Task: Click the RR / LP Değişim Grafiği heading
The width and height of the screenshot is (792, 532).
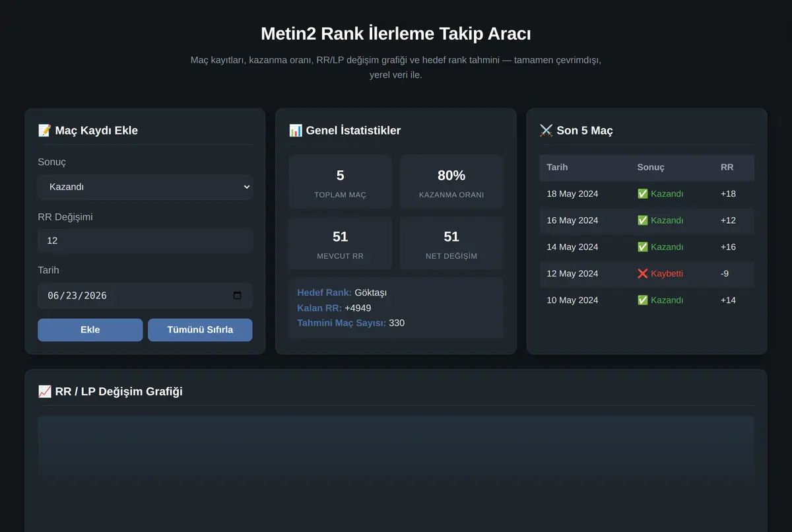Action: (119, 391)
